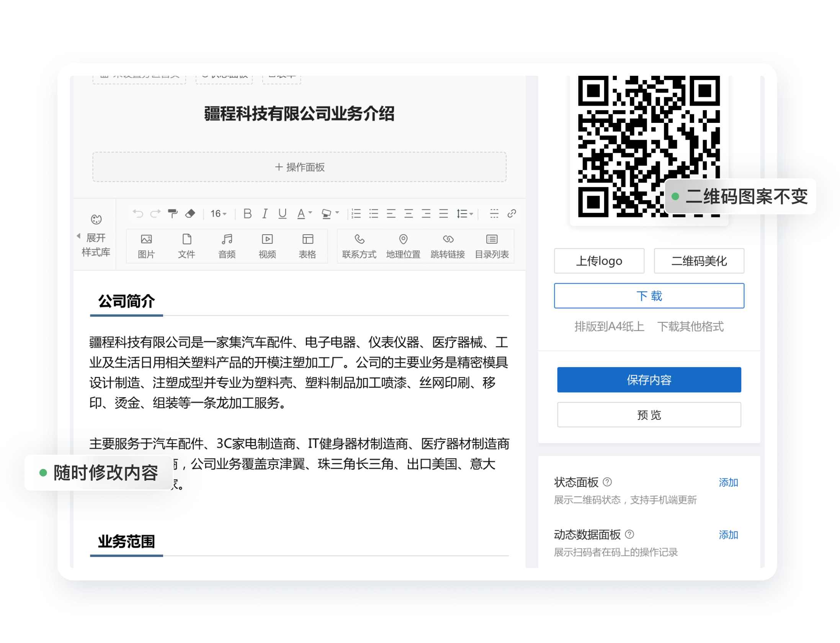The image size is (840, 643).
Task: Save with the 保存内容 button
Action: pyautogui.click(x=649, y=380)
